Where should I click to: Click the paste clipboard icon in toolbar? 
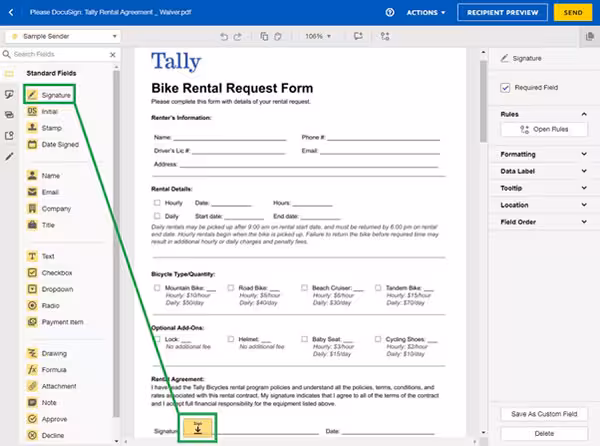278,36
